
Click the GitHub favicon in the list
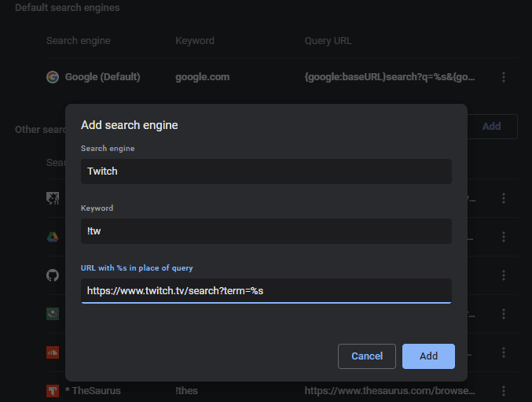pyautogui.click(x=53, y=275)
